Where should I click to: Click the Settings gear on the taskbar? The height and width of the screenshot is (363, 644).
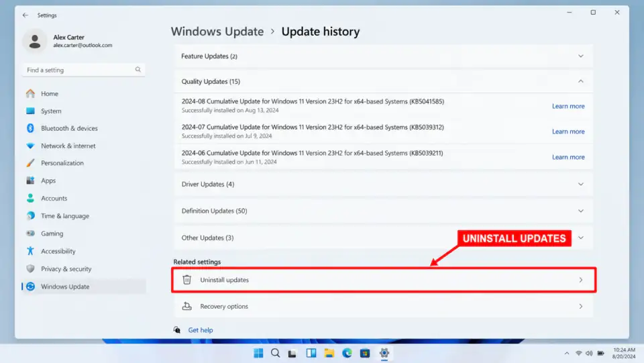pos(384,353)
